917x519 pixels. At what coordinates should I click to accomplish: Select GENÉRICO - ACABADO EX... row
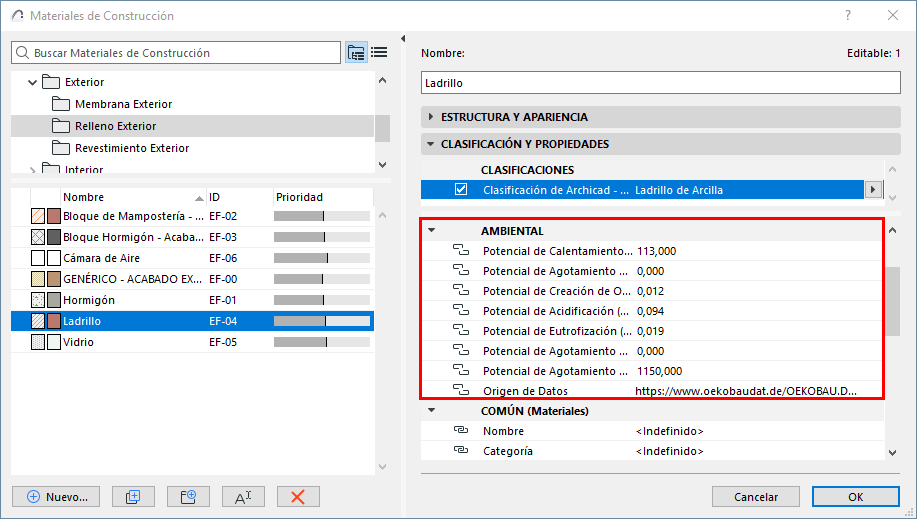(192, 279)
